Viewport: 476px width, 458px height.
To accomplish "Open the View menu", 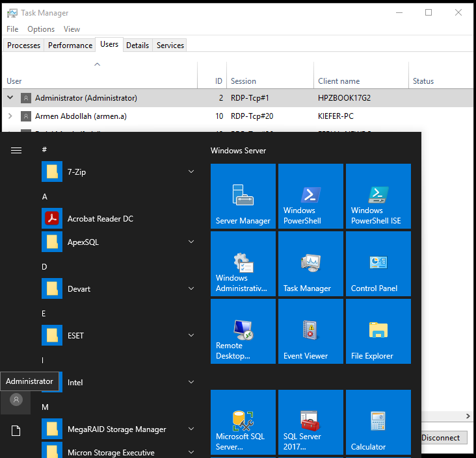I will 72,29.
